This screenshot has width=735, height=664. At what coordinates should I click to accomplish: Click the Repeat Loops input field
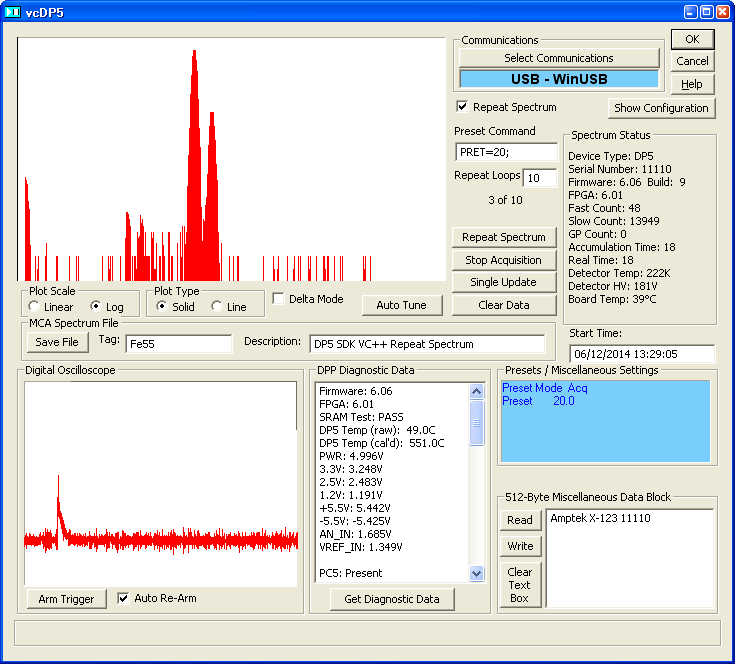coord(540,178)
